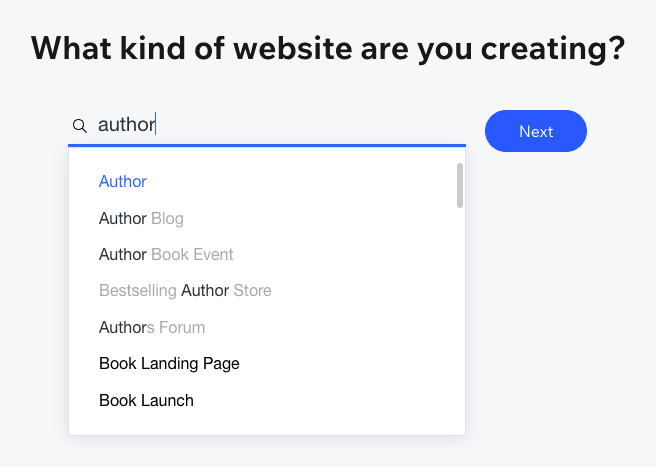Click the Next button
This screenshot has height=467, width=656.
pos(535,131)
